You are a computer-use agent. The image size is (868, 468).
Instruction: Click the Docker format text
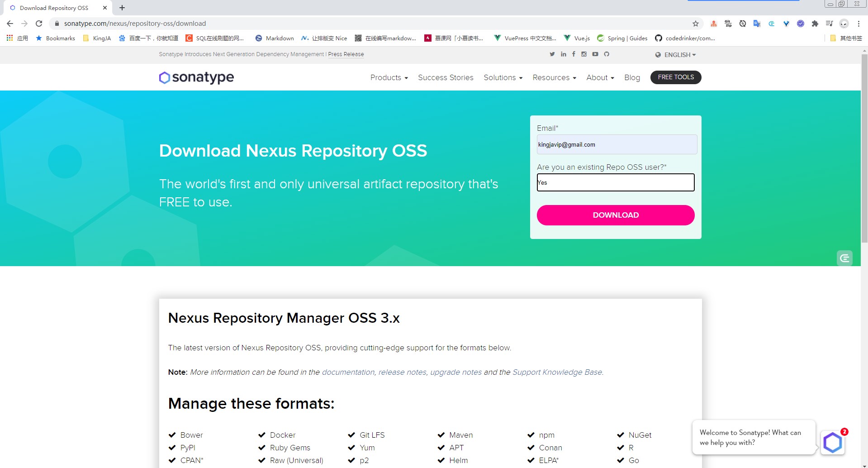pyautogui.click(x=283, y=435)
